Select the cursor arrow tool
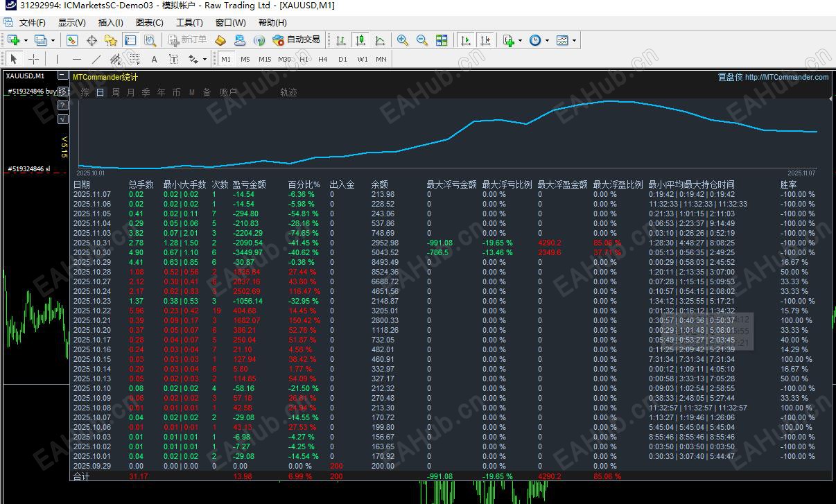 pyautogui.click(x=14, y=59)
